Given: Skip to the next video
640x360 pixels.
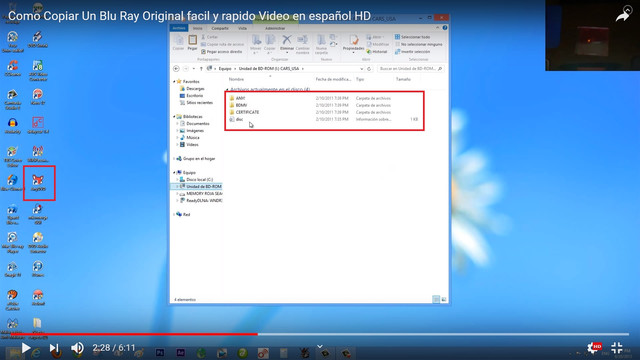Looking at the screenshot, I should pyautogui.click(x=54, y=348).
